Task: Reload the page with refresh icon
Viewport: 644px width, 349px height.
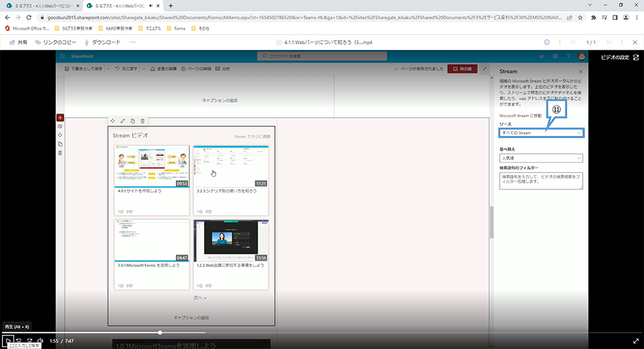Action: coord(29,17)
